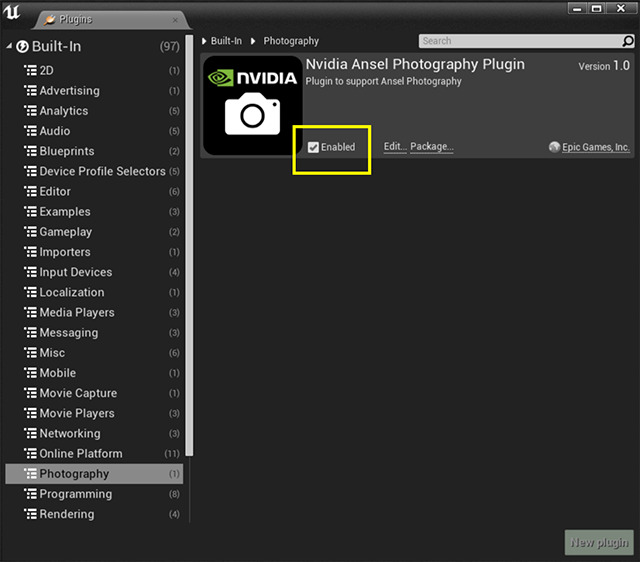Click the Plugins tab plug icon
The height and width of the screenshot is (562, 640).
pyautogui.click(x=50, y=19)
